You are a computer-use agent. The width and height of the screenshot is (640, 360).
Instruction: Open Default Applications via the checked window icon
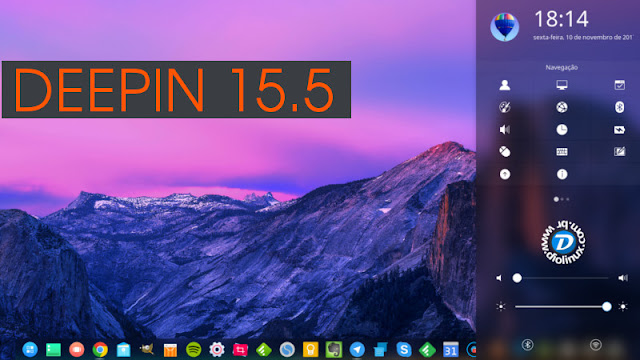click(619, 85)
